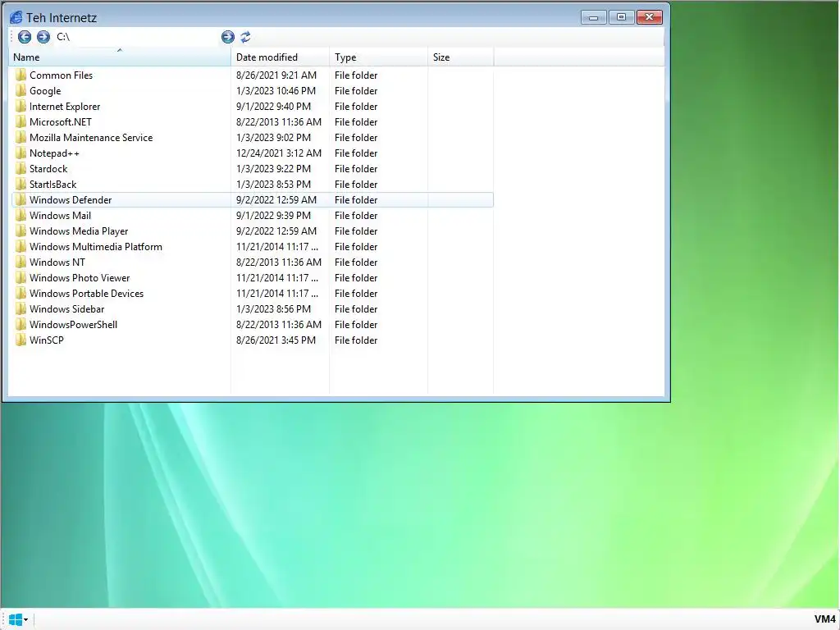Sort by the Name column header

click(120, 57)
